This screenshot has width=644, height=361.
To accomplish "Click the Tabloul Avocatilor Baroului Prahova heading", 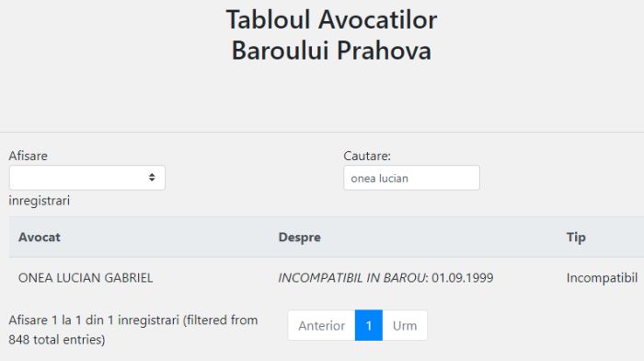I will point(331,35).
